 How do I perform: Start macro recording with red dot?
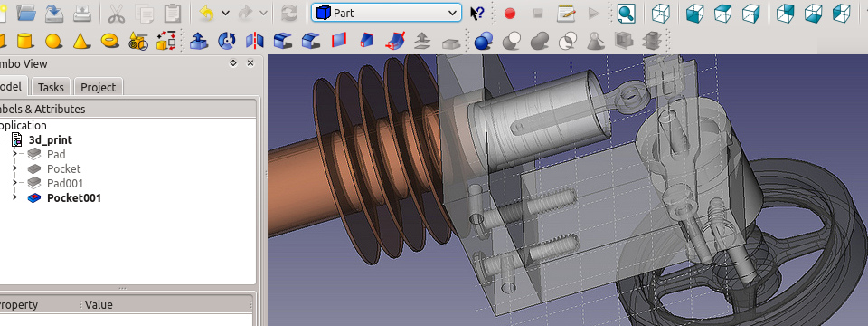tap(510, 14)
